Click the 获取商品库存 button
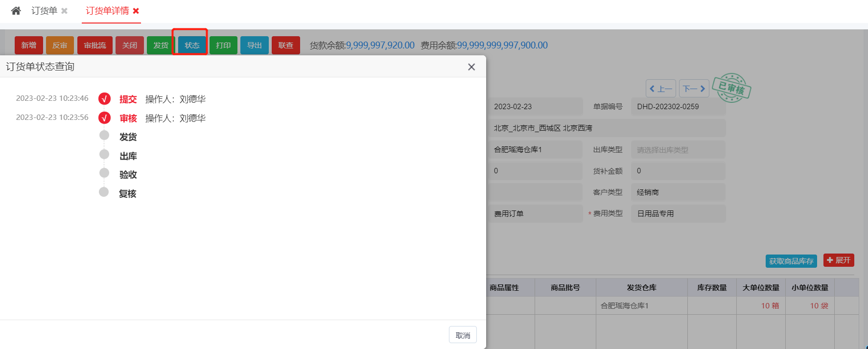This screenshot has height=349, width=868. [791, 261]
